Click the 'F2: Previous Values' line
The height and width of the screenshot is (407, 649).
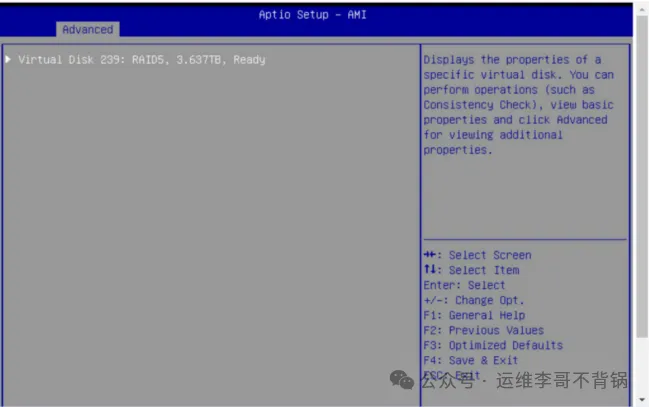click(x=483, y=330)
